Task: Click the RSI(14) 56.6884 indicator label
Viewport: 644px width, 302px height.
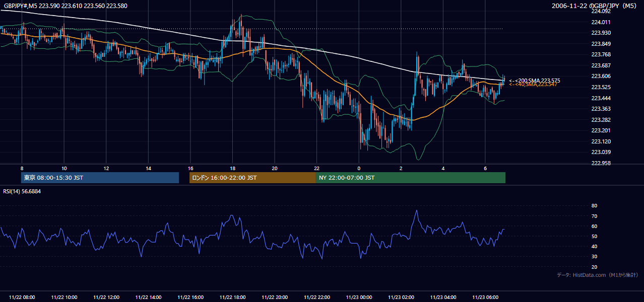Action: (22, 191)
